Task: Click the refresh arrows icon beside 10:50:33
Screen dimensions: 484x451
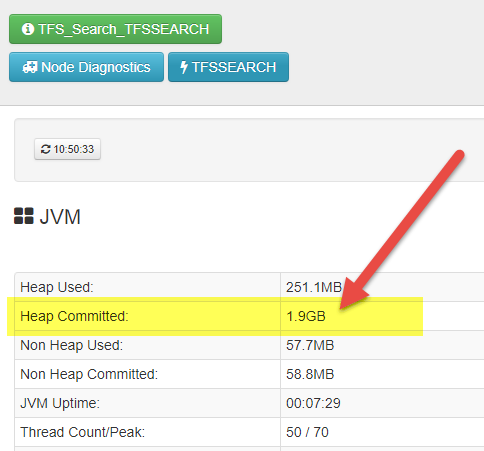Action: 46,149
